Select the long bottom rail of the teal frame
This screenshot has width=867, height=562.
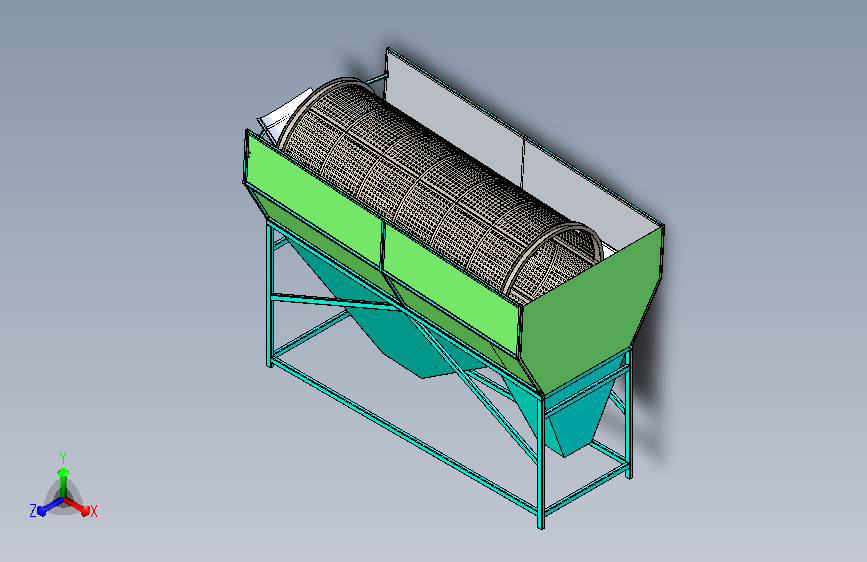click(x=404, y=437)
